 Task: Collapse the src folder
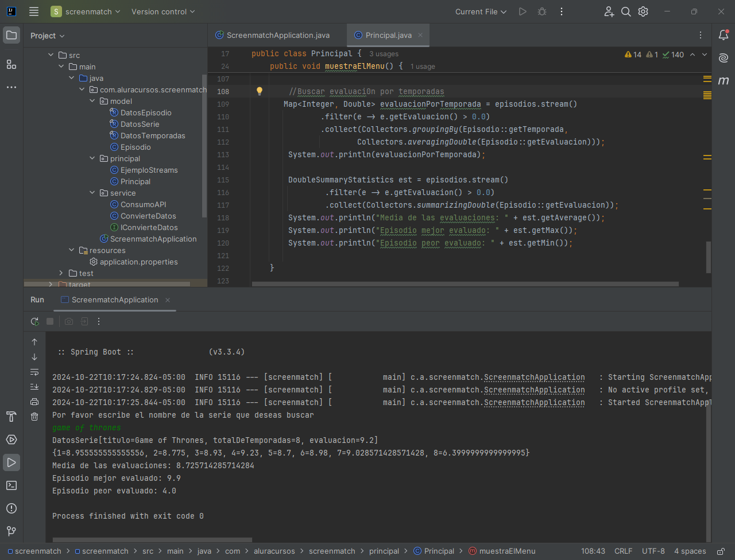coord(51,55)
